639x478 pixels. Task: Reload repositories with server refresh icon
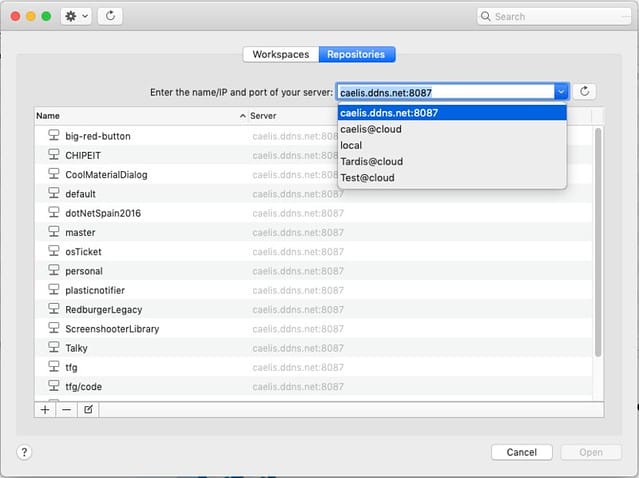click(x=584, y=91)
